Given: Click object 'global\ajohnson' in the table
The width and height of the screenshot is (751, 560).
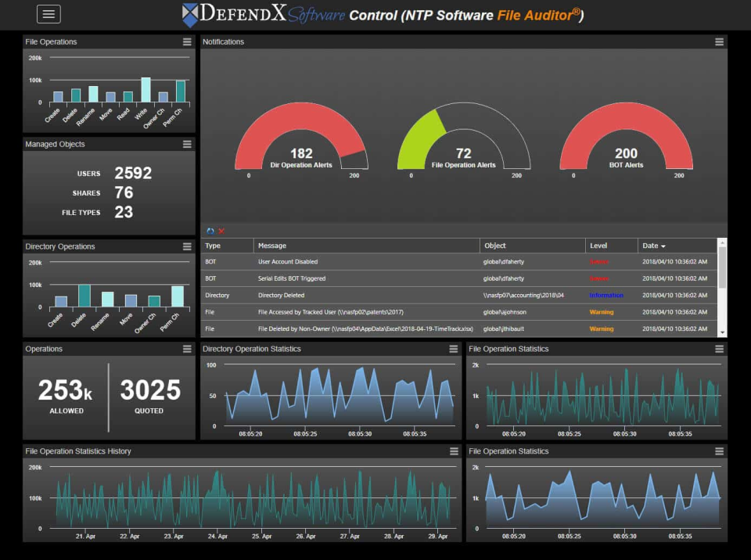Looking at the screenshot, I should [505, 312].
